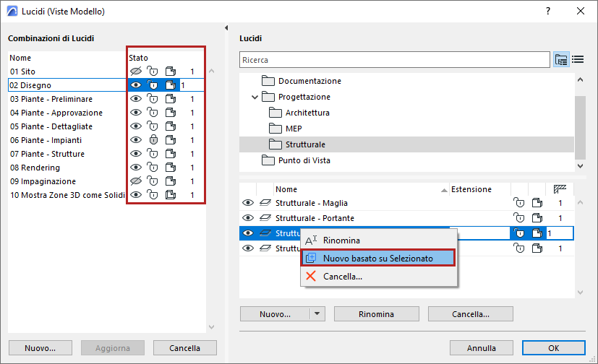Click lock icon of 06 Piante - Impianti
Screen dimensions: 598x364
point(153,140)
